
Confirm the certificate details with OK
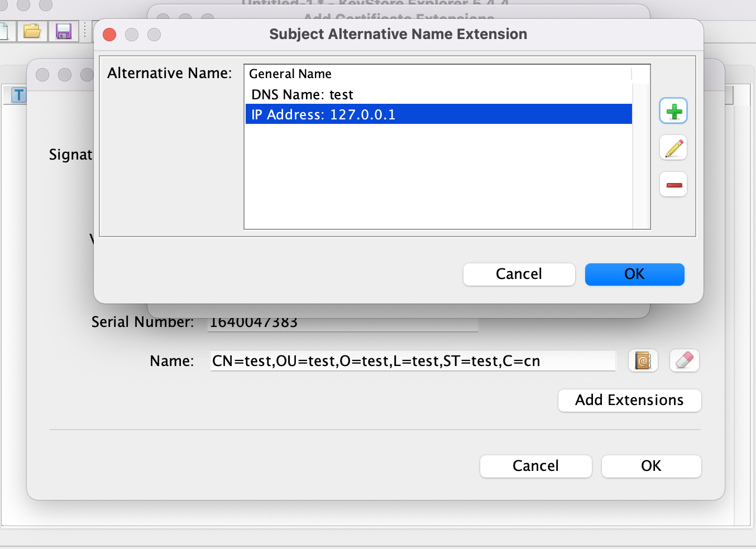(651, 466)
